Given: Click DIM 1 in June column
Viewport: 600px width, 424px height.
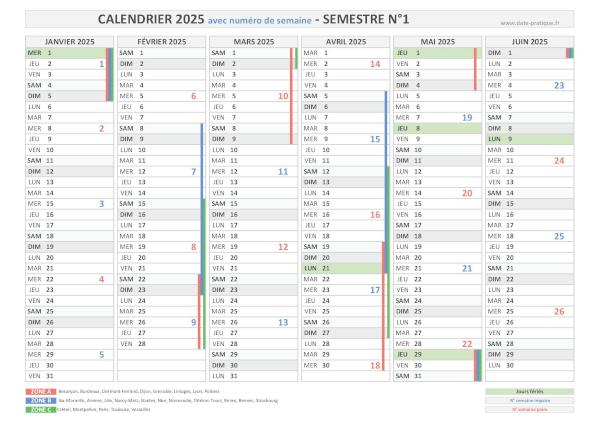Looking at the screenshot, I should pyautogui.click(x=526, y=53).
